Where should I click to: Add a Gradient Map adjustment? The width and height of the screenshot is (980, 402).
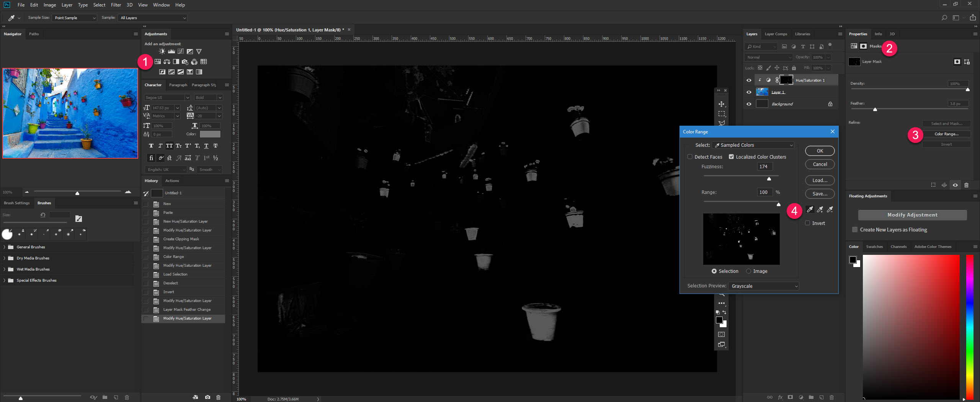(x=199, y=72)
